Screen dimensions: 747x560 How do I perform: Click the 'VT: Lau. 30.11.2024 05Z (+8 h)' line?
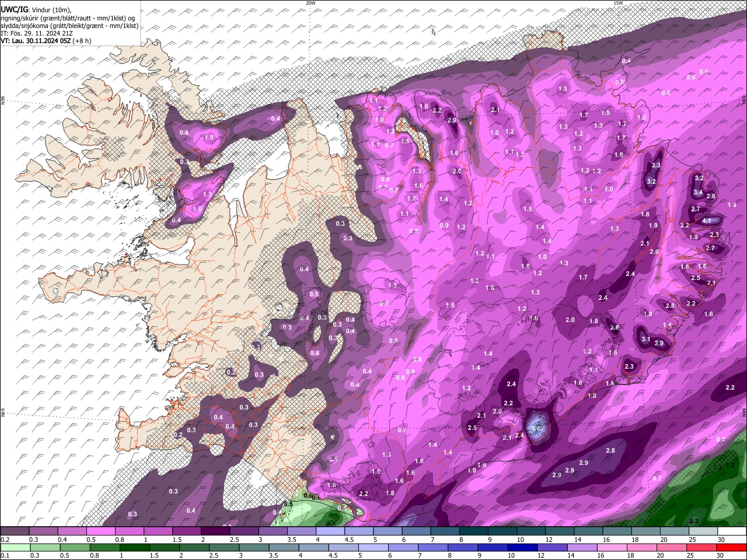tap(47, 41)
